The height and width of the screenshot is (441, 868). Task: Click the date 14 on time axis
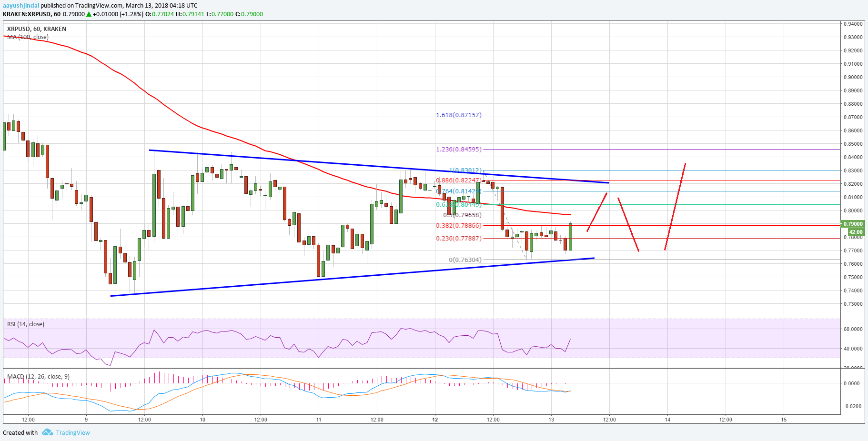click(x=667, y=420)
